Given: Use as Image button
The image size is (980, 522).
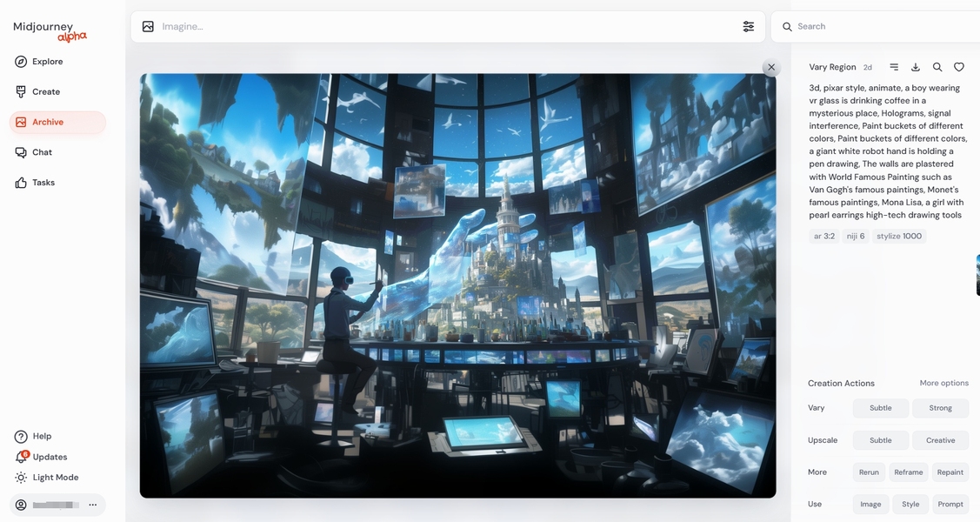Looking at the screenshot, I should pyautogui.click(x=870, y=504).
